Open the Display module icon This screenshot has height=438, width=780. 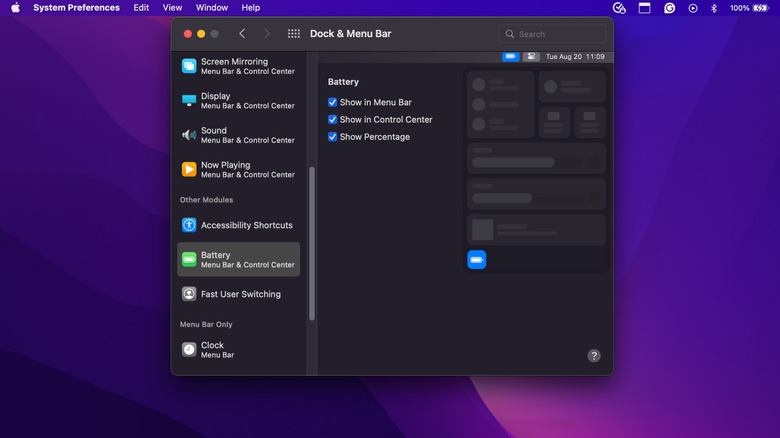[189, 101]
